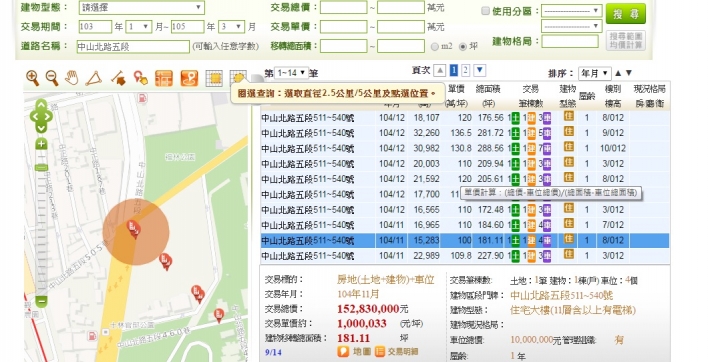This screenshot has height=362, width=720.
Task: Click the end year field 105
Action: coord(187,27)
